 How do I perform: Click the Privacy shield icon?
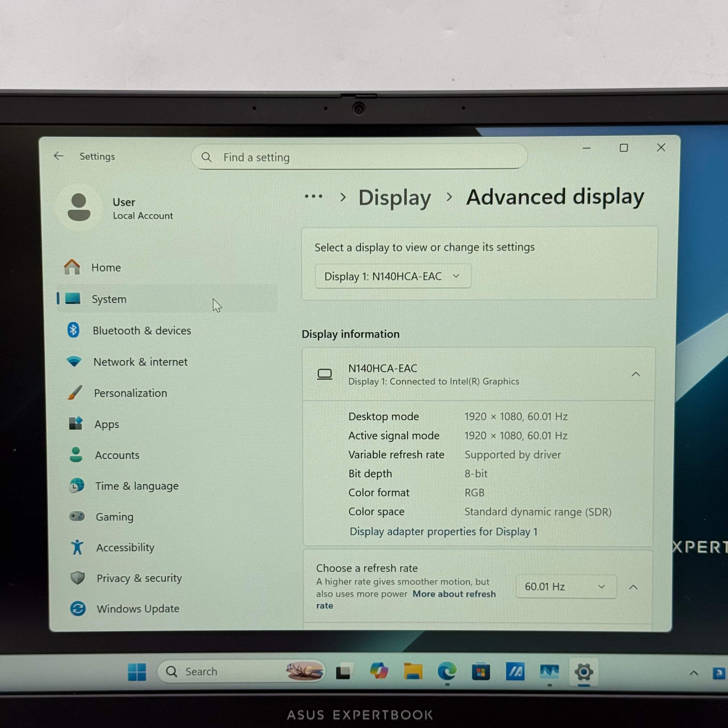[78, 578]
